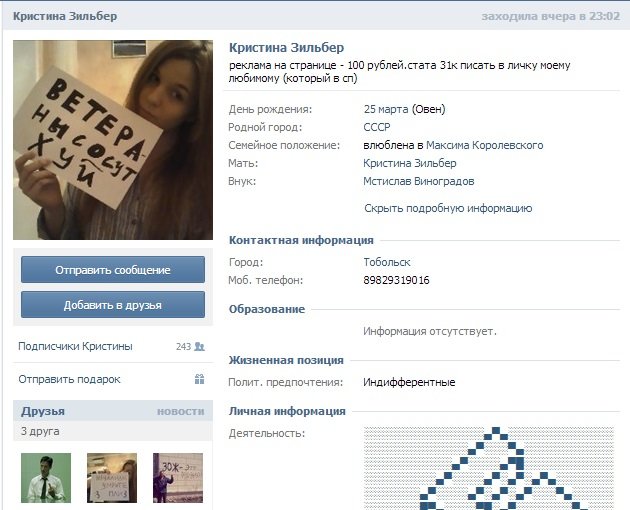Collapse details via Скрыть подробную информацию
The width and height of the screenshot is (630, 510).
click(448, 208)
